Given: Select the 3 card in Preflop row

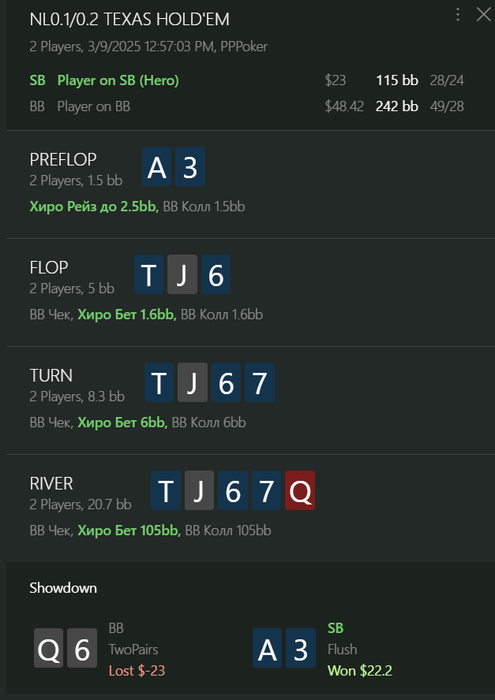Looking at the screenshot, I should (190, 167).
